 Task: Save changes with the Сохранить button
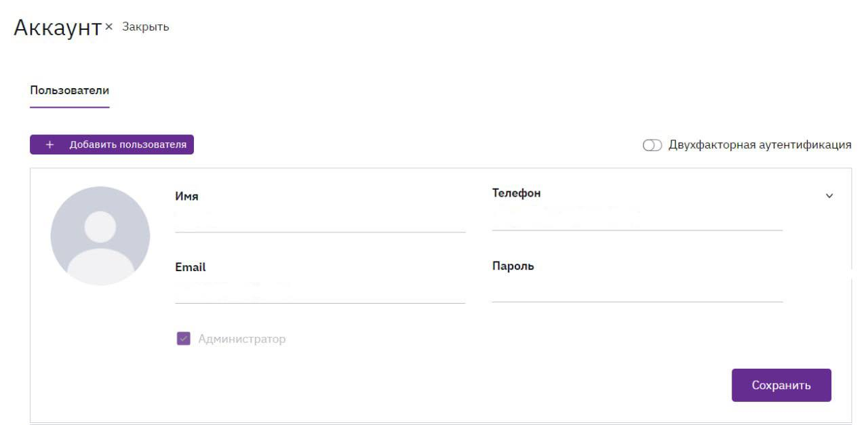[x=781, y=385]
